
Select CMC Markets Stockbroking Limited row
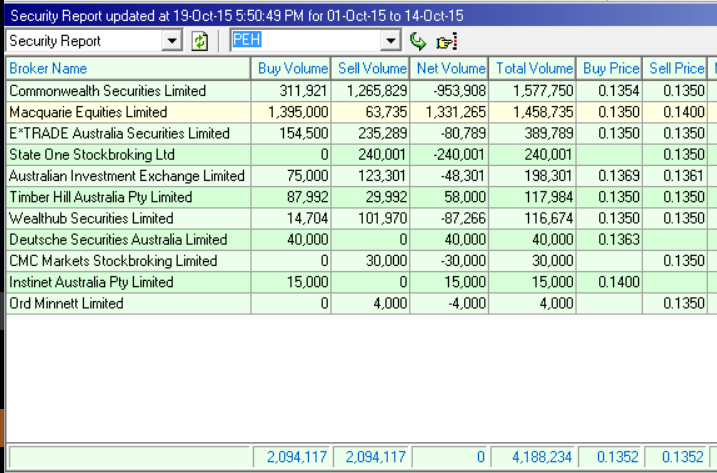click(361, 261)
